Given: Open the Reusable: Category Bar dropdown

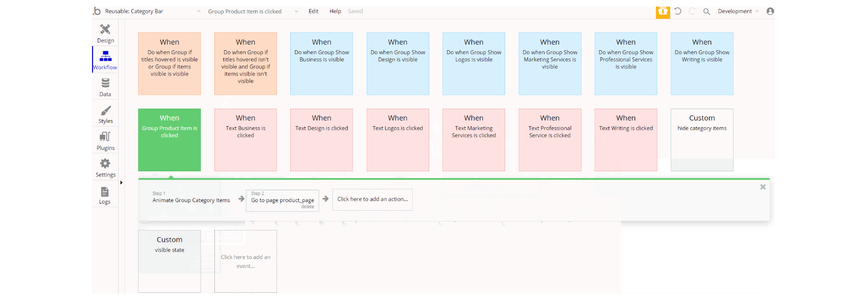Looking at the screenshot, I should click(x=153, y=11).
